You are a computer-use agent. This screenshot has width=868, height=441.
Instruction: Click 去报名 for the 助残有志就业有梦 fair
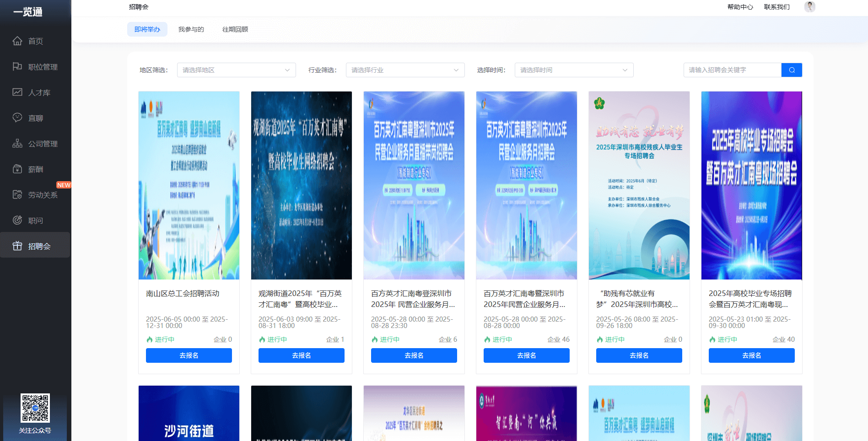(x=639, y=355)
